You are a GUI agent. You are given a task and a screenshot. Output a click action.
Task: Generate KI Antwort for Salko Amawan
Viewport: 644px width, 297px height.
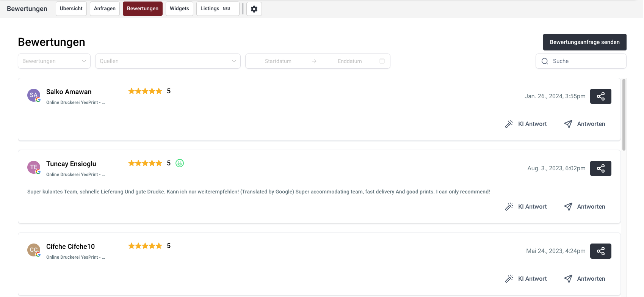click(x=526, y=124)
